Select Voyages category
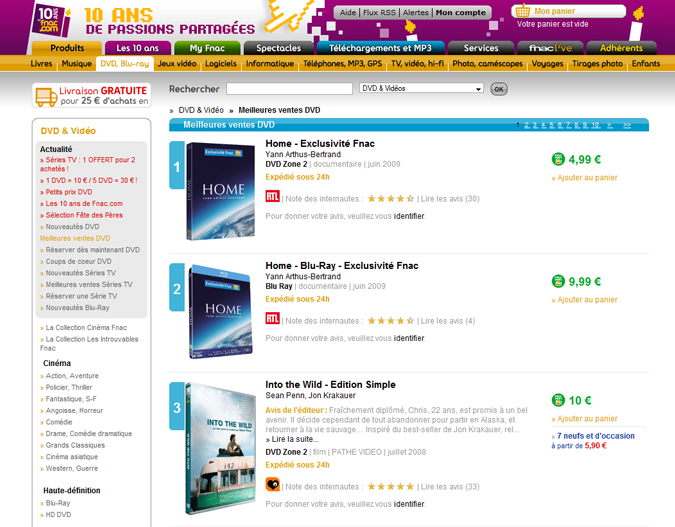 (547, 64)
